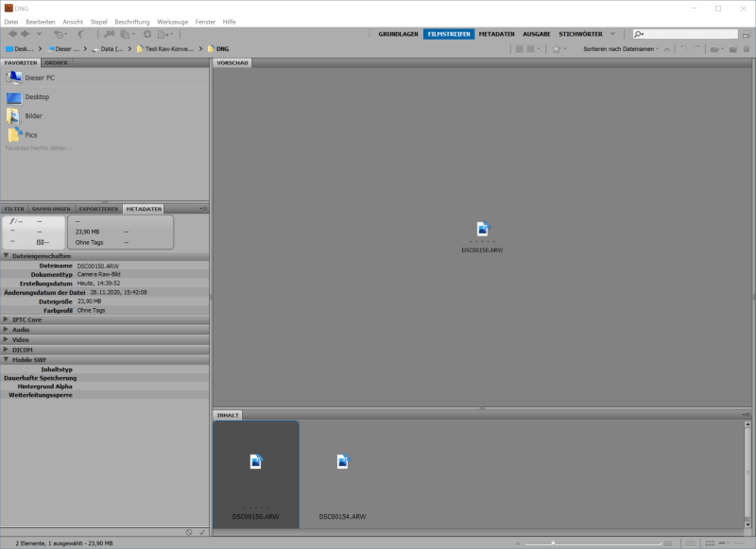Open the Inhalt panel flyout menu

click(x=746, y=415)
